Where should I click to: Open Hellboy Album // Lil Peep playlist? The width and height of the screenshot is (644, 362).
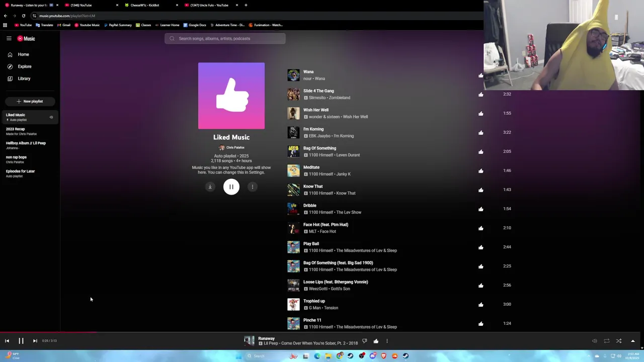[30, 145]
